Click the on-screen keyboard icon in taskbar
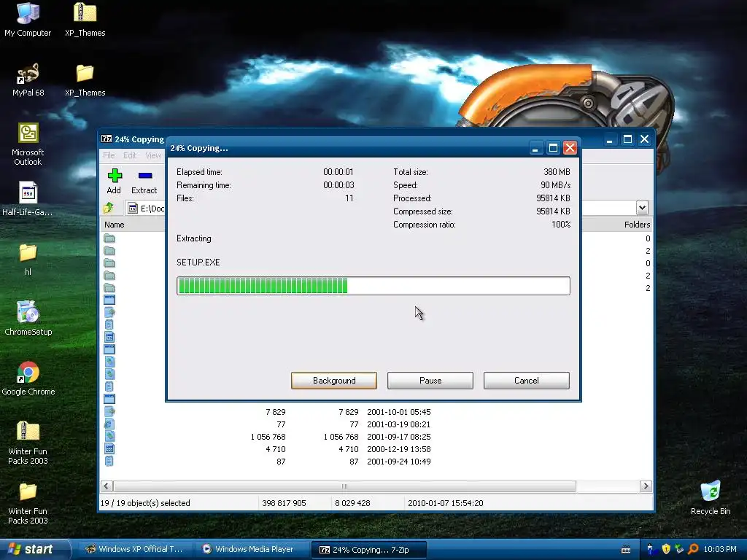Viewport: 747px width, 560px height. tap(626, 550)
